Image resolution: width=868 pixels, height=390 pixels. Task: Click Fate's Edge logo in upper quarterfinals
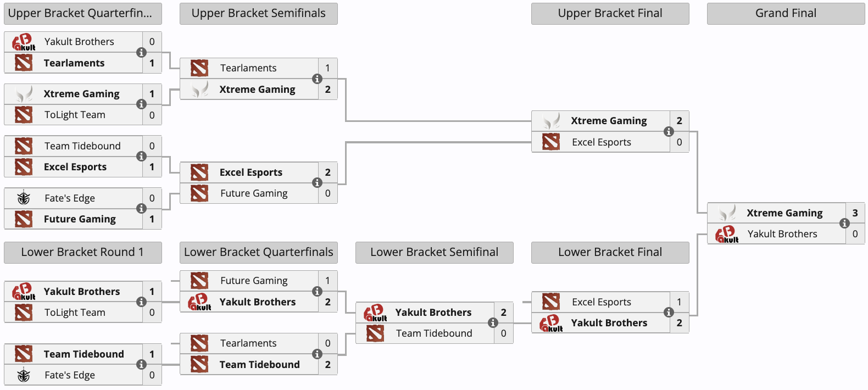click(x=24, y=198)
